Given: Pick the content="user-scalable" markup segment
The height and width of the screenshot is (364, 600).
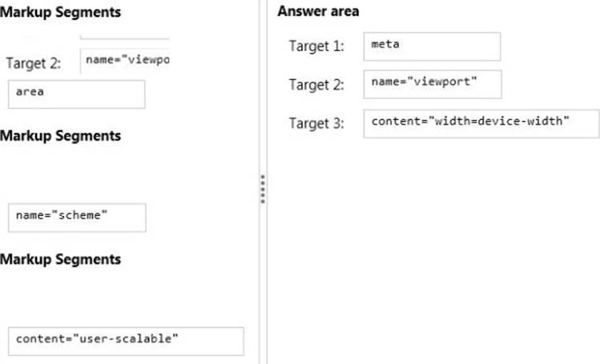Looking at the screenshot, I should click(x=126, y=341).
